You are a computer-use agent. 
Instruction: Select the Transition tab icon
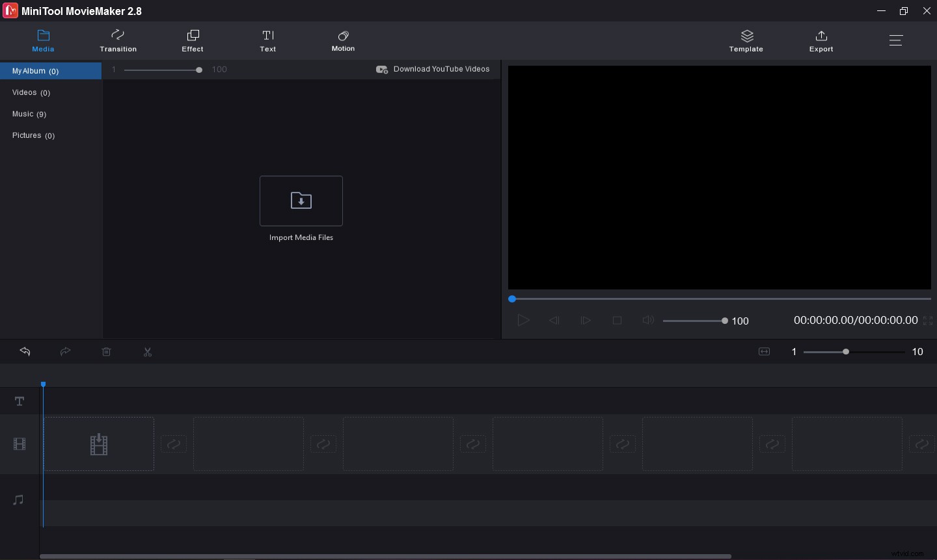click(x=118, y=35)
